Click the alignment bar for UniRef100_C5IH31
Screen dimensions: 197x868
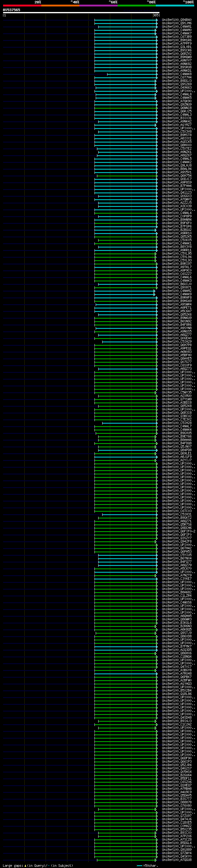(130, 514)
